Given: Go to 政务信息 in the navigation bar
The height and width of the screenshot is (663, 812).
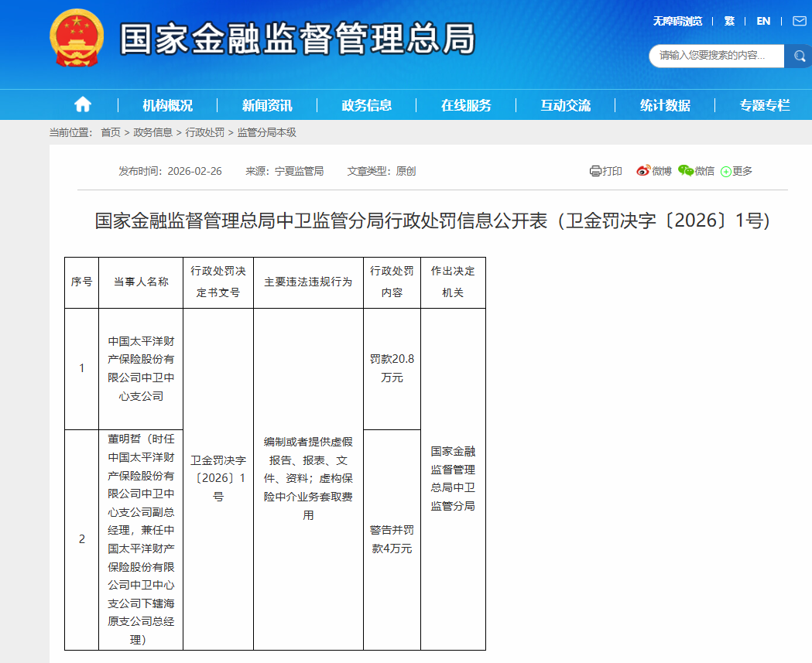Looking at the screenshot, I should [366, 105].
